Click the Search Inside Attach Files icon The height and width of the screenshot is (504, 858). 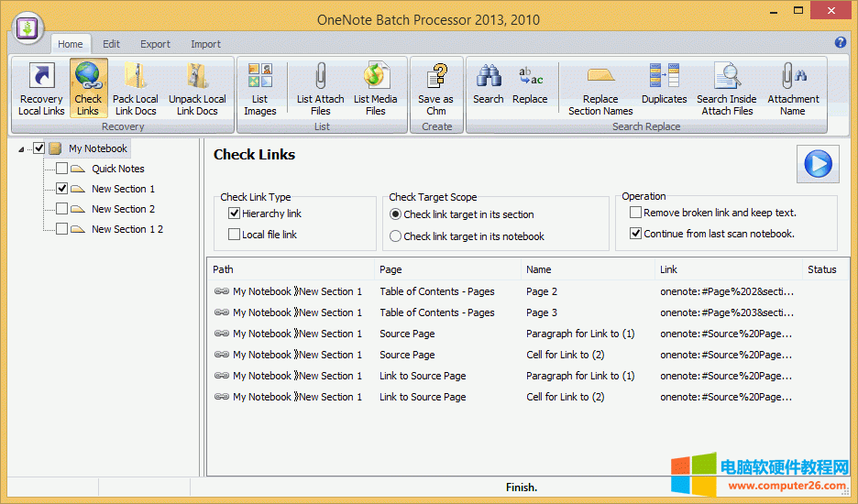(726, 77)
